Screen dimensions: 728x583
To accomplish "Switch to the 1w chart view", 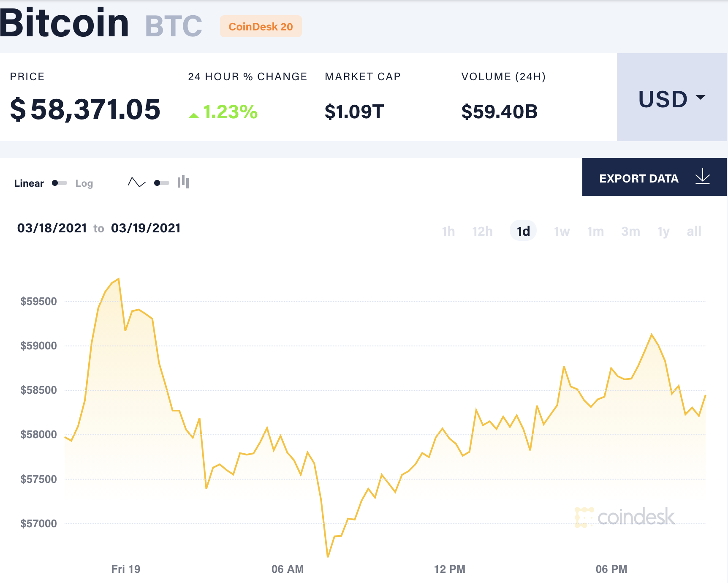I will (x=561, y=231).
